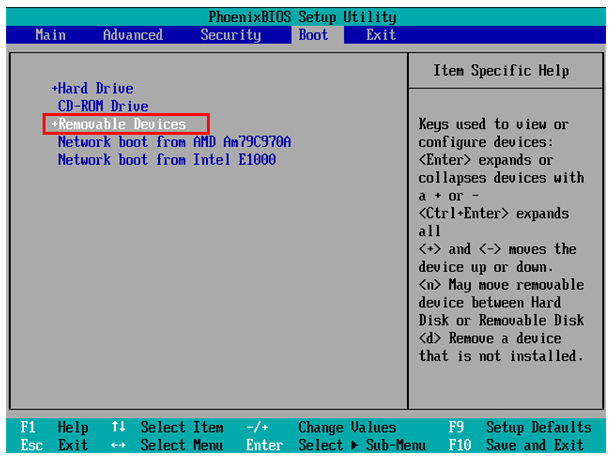The width and height of the screenshot is (615, 463).
Task: Click the active Boot tab
Action: coord(313,35)
